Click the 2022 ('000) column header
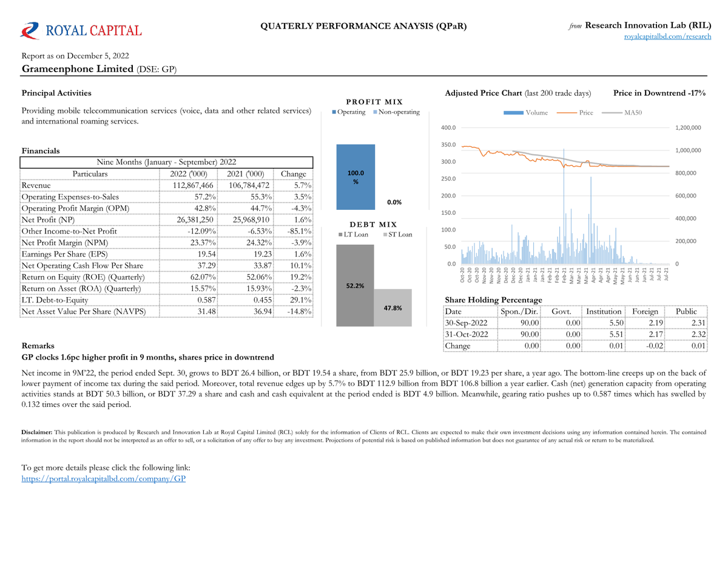Screen dimensions: 728x562 189,174
